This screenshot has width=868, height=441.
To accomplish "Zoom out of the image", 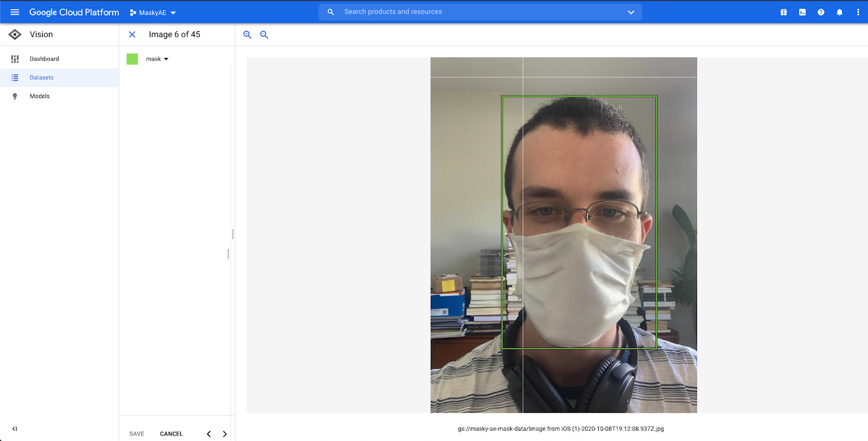I will tap(264, 35).
